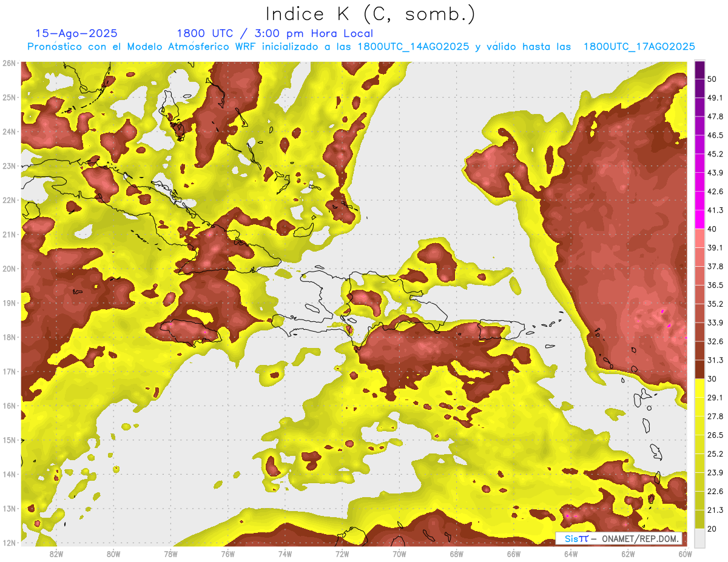728x562 pixels.
Task: Click the color bar value "46.5"
Action: (x=715, y=135)
